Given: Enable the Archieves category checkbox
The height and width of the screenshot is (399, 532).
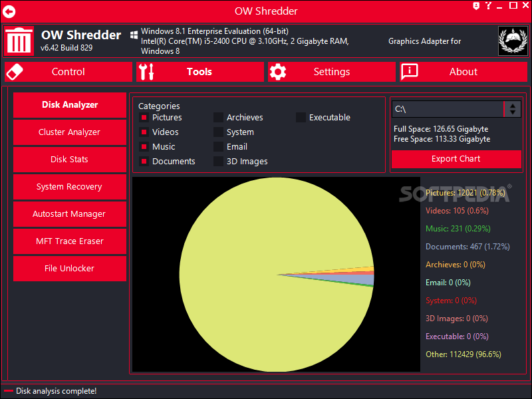Looking at the screenshot, I should [x=218, y=118].
